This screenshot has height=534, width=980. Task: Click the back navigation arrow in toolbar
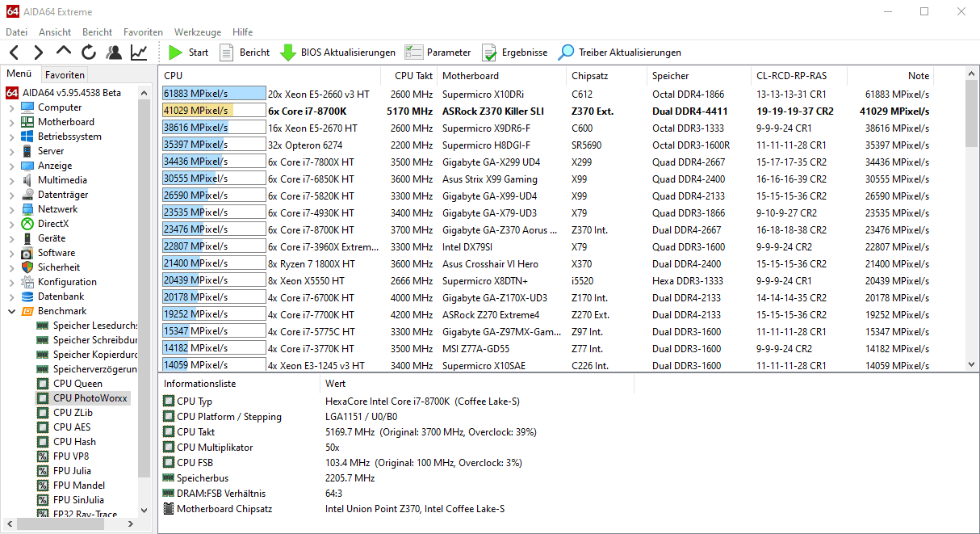click(x=15, y=53)
